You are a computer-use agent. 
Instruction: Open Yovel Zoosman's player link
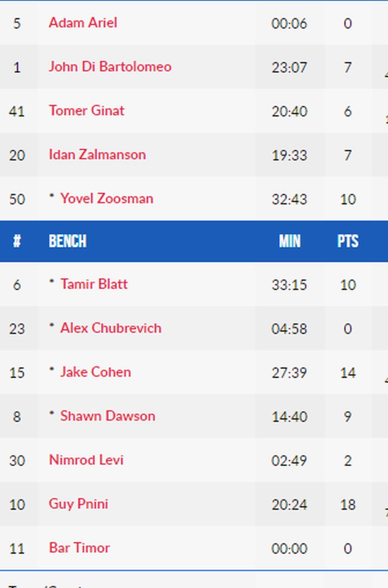106,199
